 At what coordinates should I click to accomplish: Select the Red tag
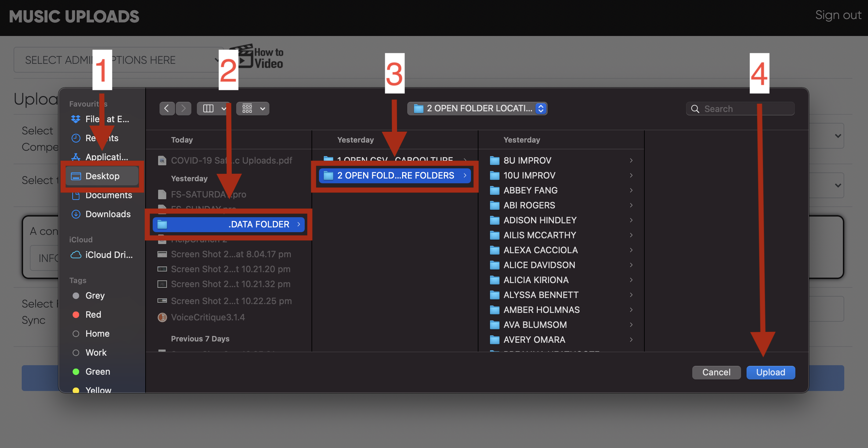click(93, 315)
